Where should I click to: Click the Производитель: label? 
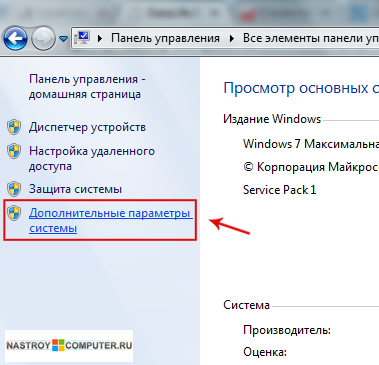[287, 330]
